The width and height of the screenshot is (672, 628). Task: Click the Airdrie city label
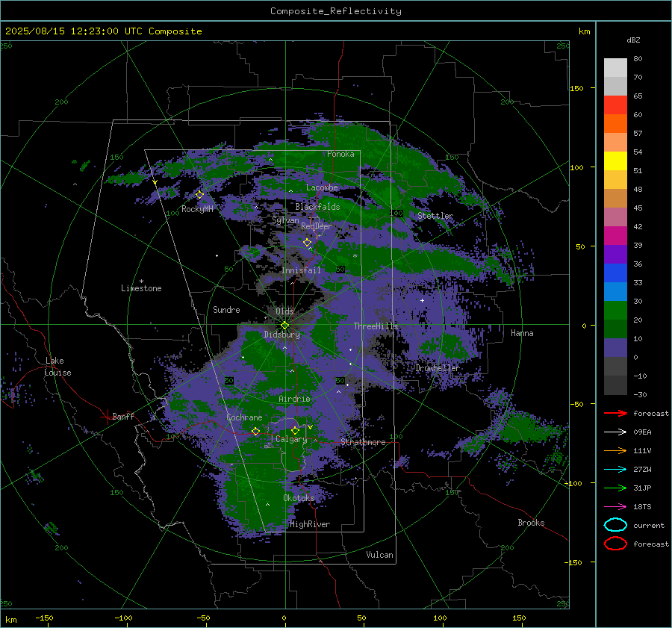point(294,399)
